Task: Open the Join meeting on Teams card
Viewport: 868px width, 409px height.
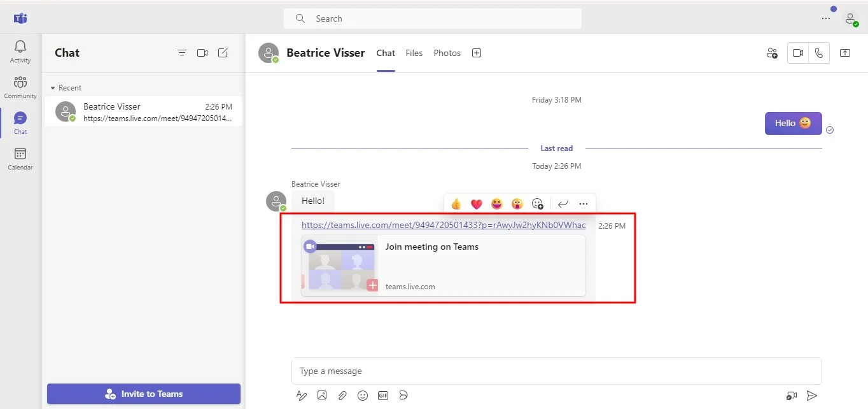Action: coord(444,266)
